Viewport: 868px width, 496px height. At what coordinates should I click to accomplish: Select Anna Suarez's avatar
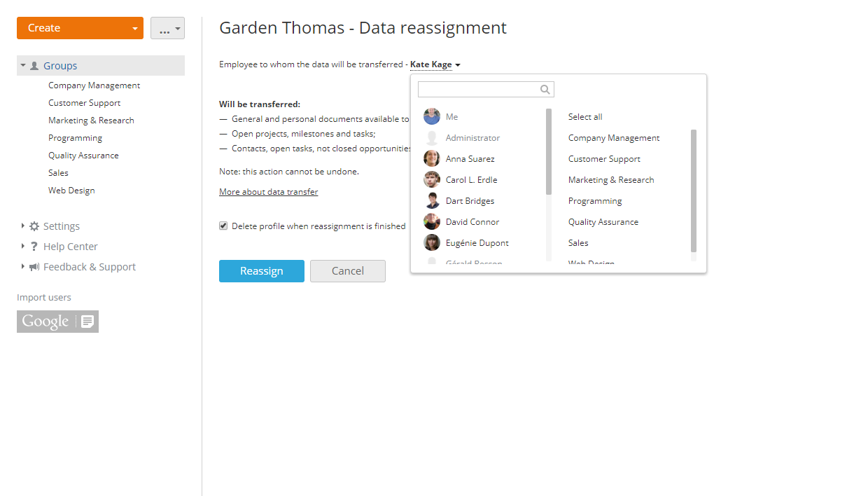point(432,158)
